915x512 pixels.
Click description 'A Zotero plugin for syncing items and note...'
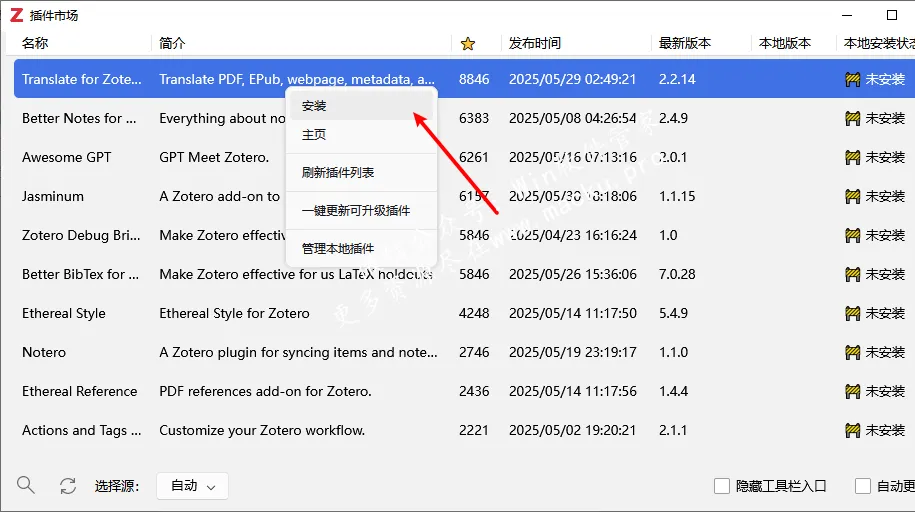[298, 353]
